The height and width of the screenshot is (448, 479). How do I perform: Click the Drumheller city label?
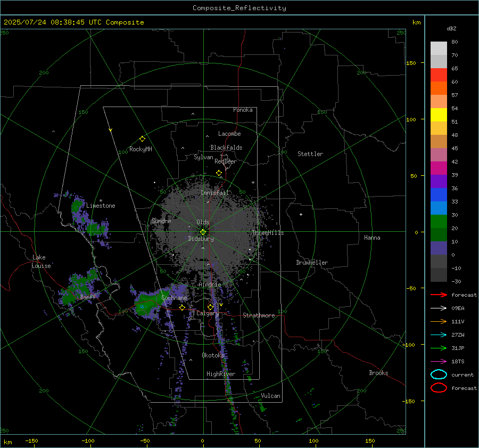(x=312, y=263)
